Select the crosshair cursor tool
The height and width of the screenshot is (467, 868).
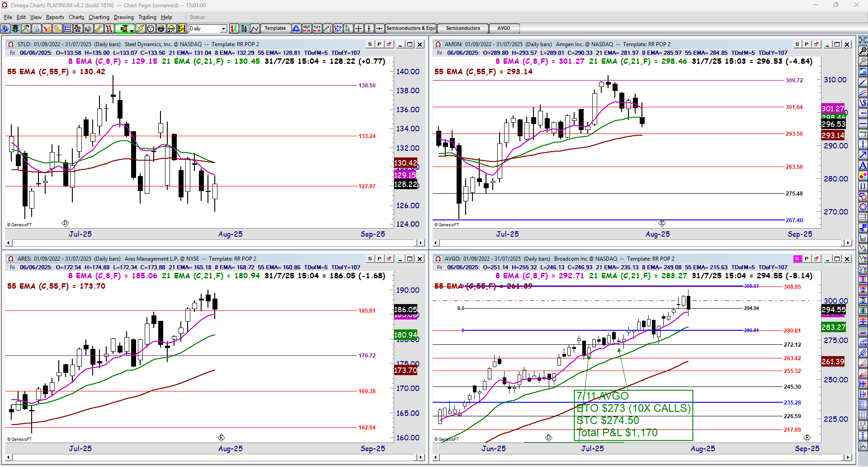[359, 29]
